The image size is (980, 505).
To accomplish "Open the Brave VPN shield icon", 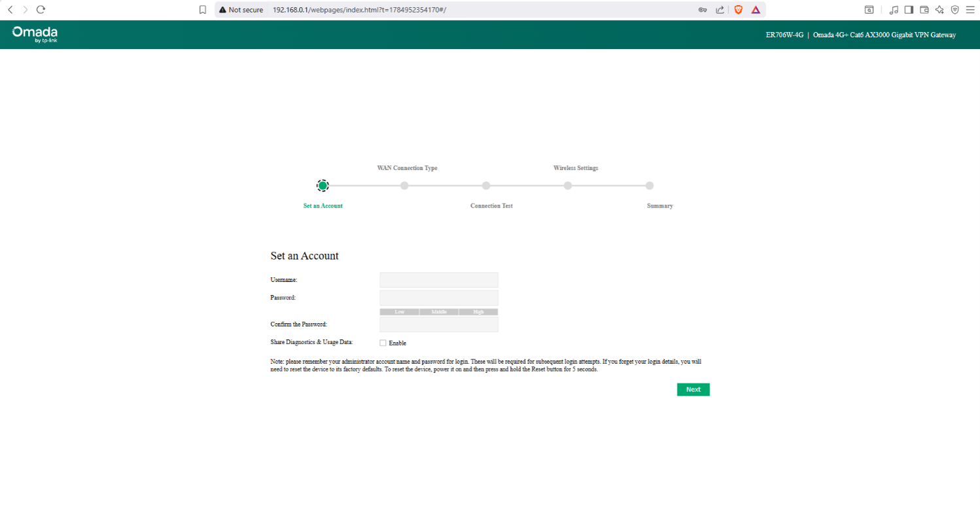I will [x=955, y=10].
